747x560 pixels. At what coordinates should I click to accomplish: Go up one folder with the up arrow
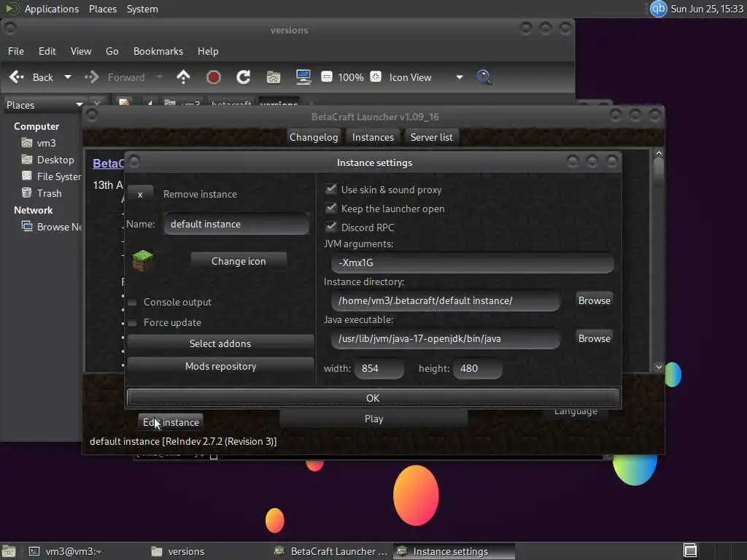tap(183, 77)
